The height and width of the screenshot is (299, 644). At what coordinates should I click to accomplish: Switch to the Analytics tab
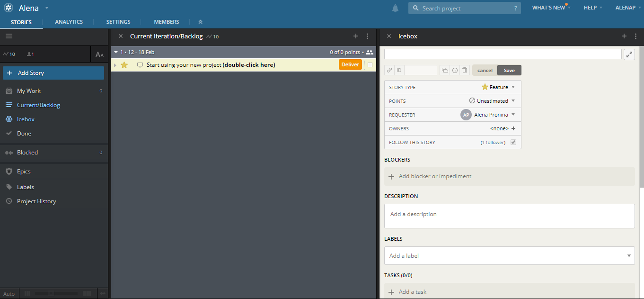click(69, 22)
